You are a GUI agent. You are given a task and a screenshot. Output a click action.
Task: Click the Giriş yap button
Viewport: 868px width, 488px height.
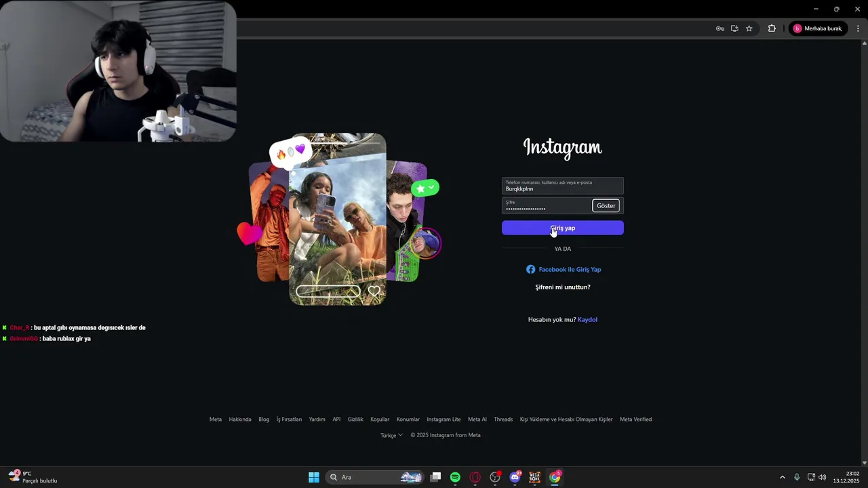pos(562,228)
